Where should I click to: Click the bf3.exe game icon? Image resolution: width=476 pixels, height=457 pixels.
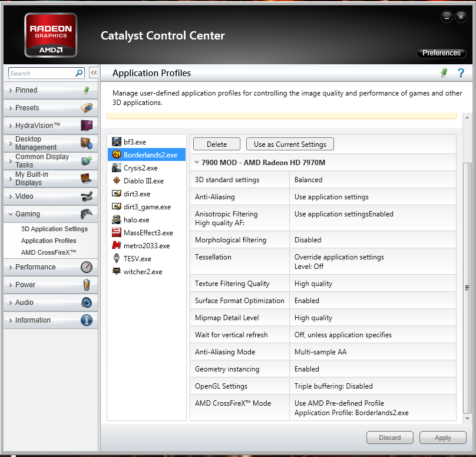(x=117, y=142)
